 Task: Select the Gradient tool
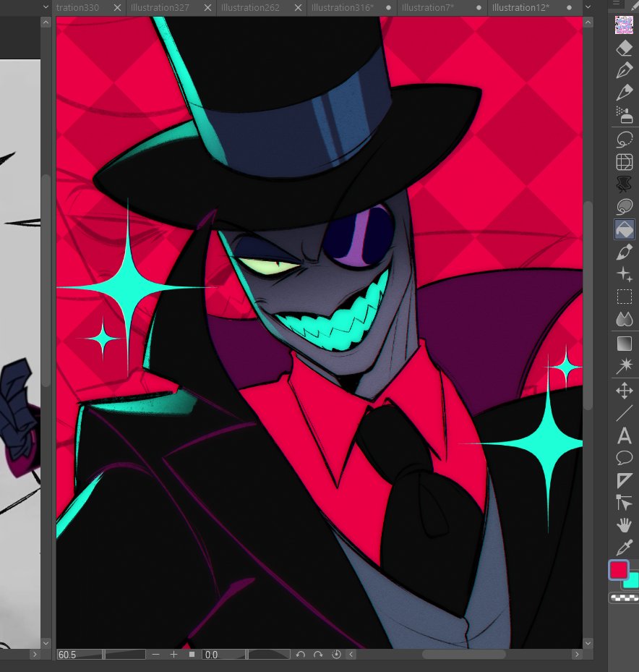pyautogui.click(x=624, y=344)
